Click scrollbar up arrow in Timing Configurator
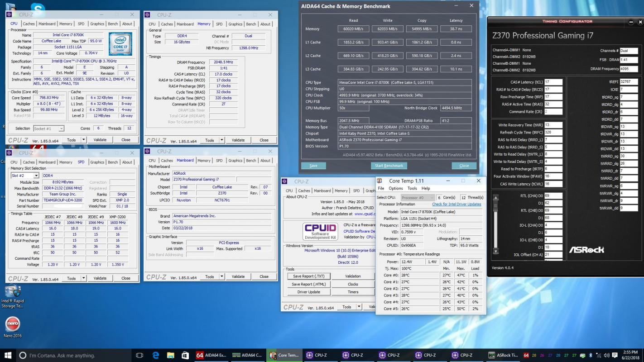 pos(496,197)
